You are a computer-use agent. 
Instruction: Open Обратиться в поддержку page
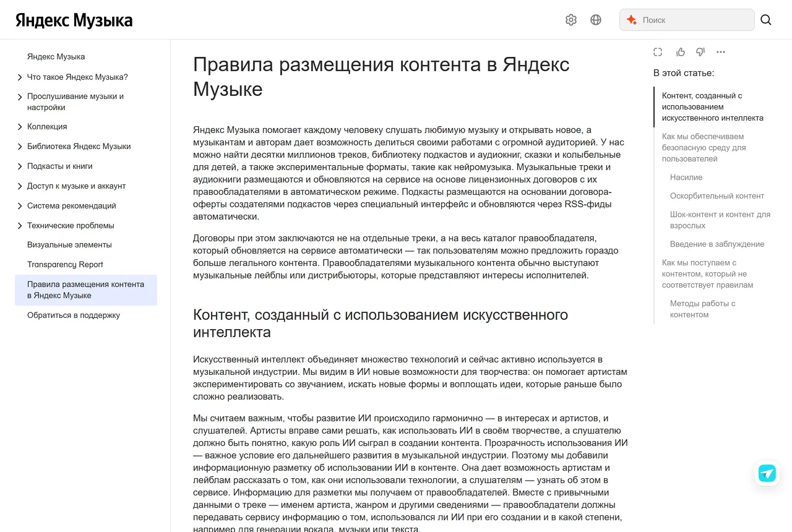[x=74, y=315]
